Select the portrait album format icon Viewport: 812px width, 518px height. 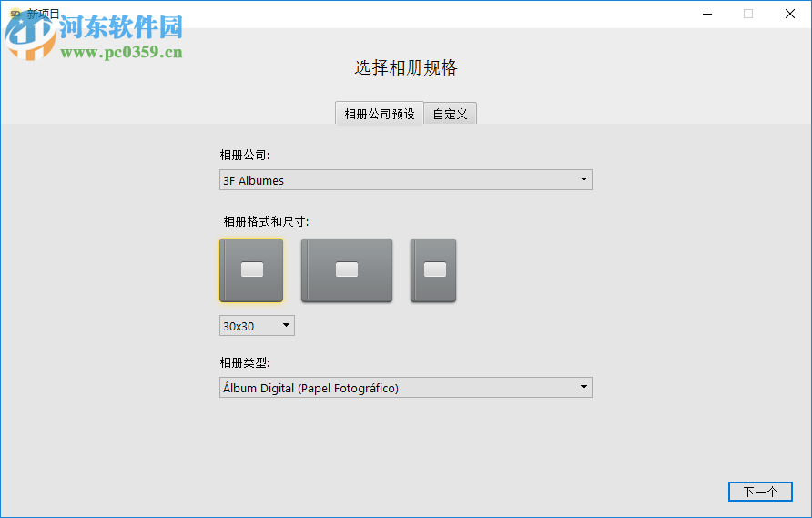(433, 270)
